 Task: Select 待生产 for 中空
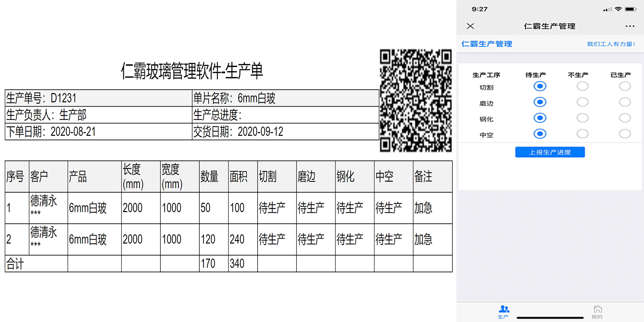pos(540,134)
